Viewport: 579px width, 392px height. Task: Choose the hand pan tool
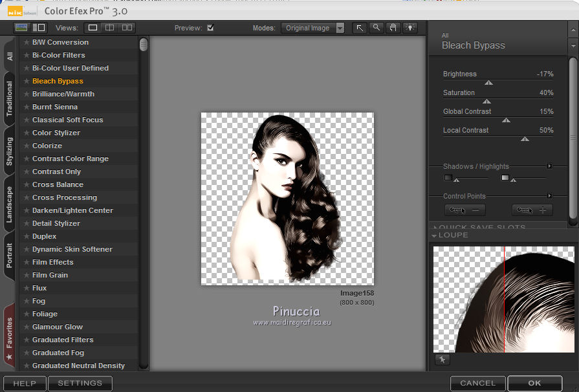393,28
